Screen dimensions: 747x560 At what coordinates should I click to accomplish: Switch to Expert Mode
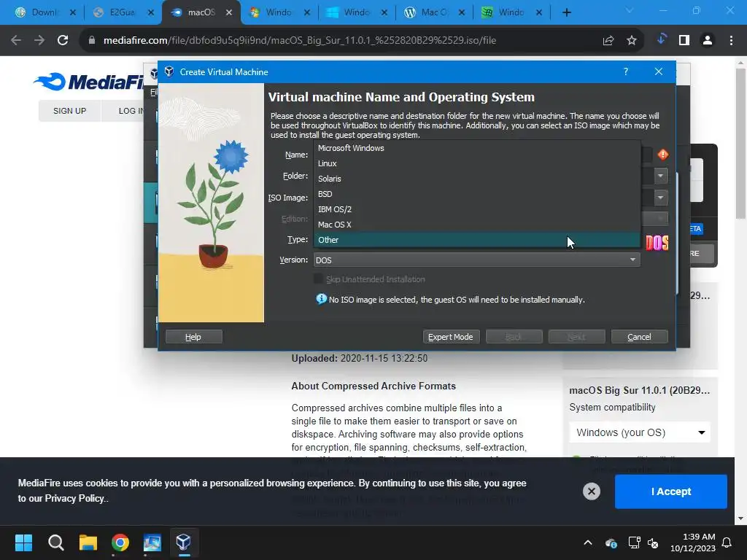[x=451, y=337]
